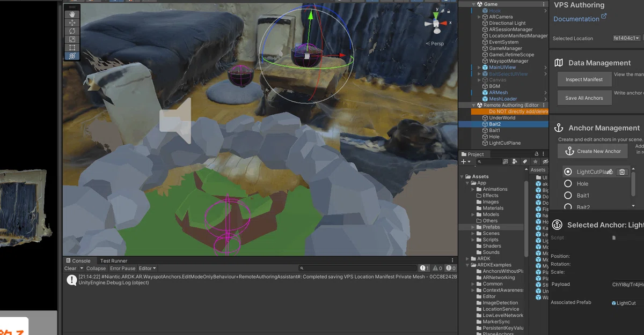Image resolution: width=644 pixels, height=335 pixels.
Task: Click Create New Anchor button
Action: (592, 151)
